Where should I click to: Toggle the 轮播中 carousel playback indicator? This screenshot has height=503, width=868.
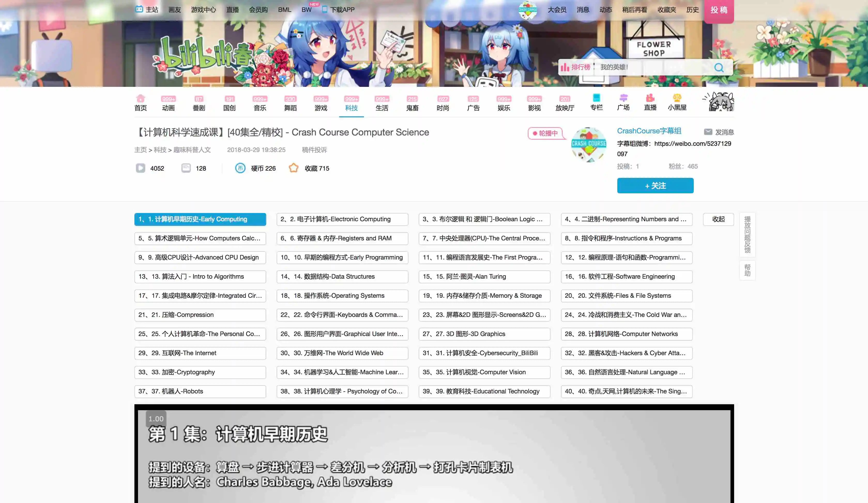(546, 133)
